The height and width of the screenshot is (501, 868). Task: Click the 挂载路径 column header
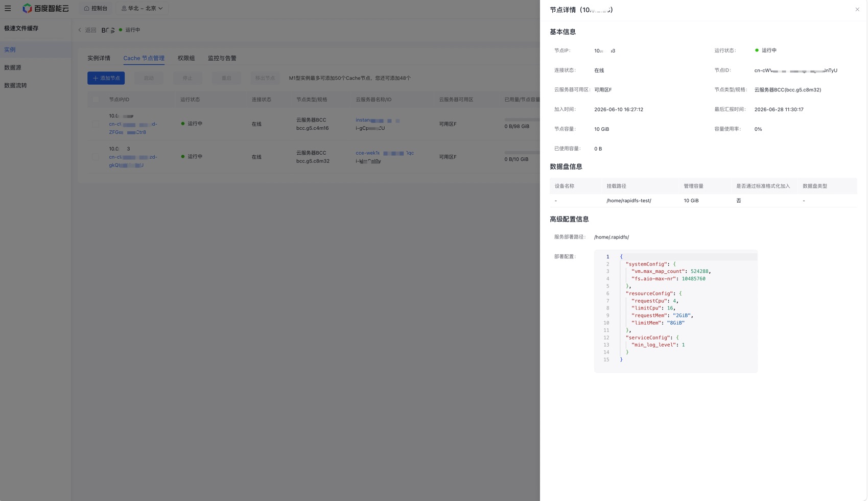pos(616,186)
